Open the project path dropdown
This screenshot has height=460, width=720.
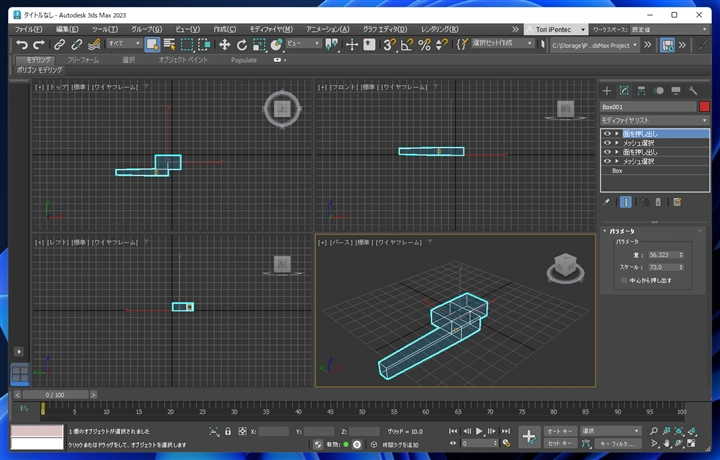coord(595,45)
